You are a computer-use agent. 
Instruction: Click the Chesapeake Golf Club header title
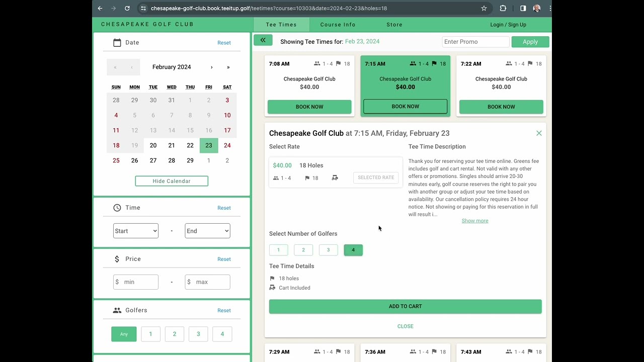(x=147, y=24)
